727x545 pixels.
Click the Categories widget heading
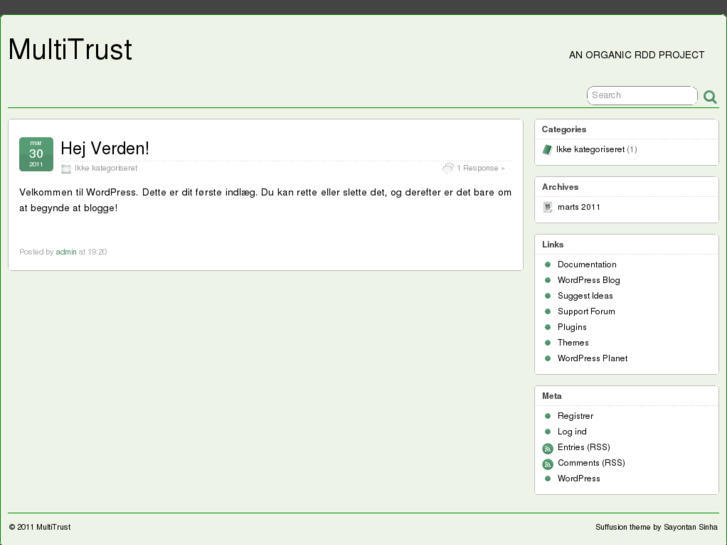(x=564, y=129)
